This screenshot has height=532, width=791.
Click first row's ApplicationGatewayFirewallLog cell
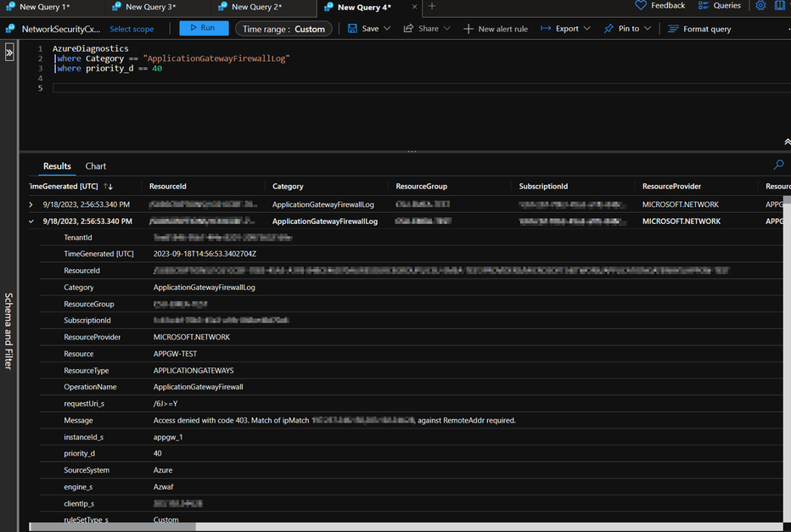coord(323,204)
